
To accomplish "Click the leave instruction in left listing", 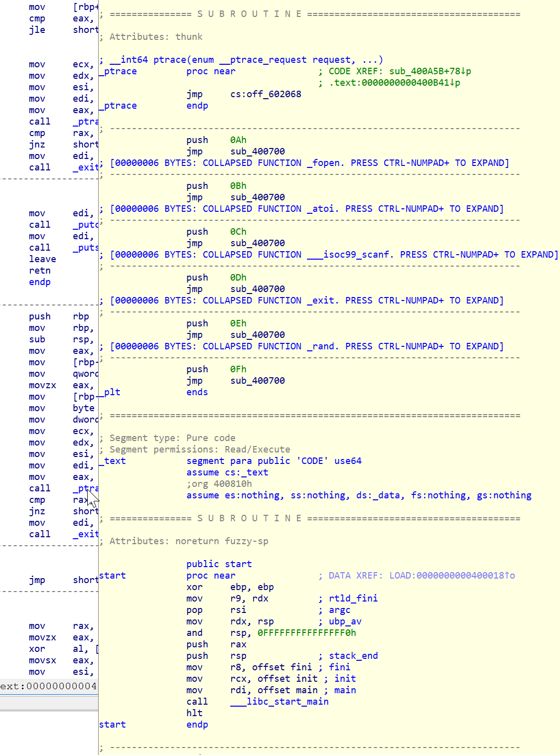I will coord(42,259).
